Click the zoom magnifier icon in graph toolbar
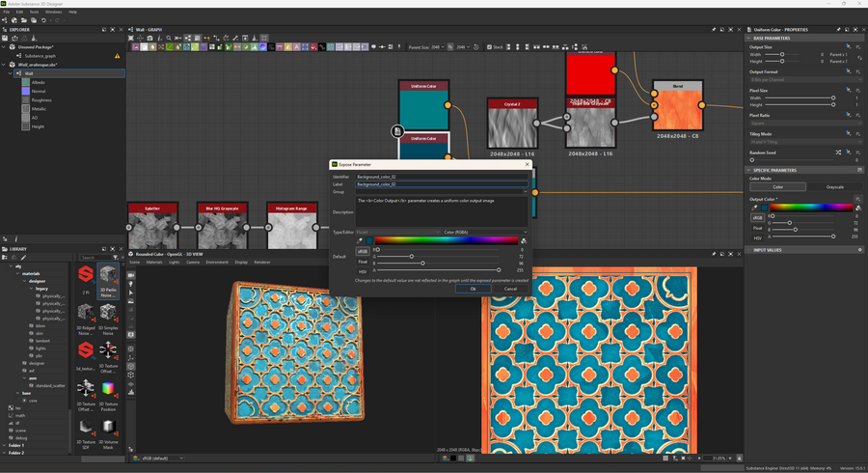Viewport: 868px width, 473px height. point(169,39)
